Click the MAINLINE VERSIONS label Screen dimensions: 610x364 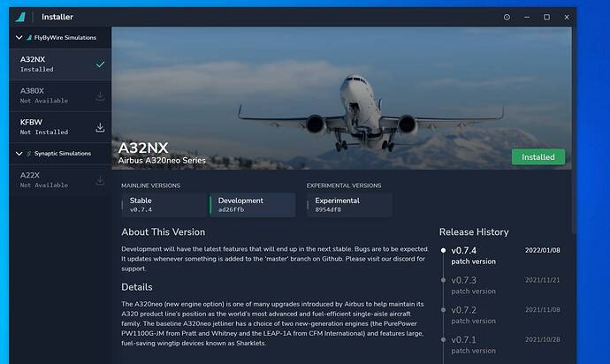click(150, 186)
